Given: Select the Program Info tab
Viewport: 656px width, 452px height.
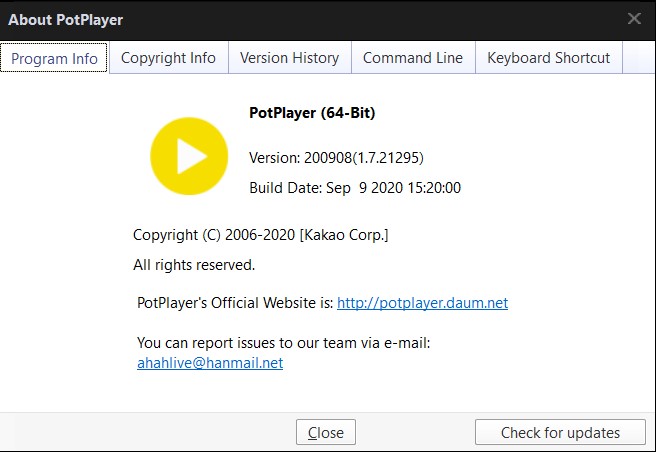Looking at the screenshot, I should point(55,58).
